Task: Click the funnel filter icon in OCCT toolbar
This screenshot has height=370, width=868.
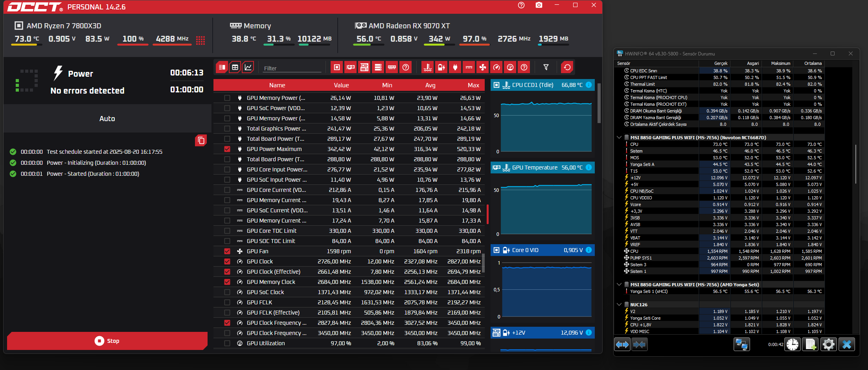Action: click(x=546, y=67)
